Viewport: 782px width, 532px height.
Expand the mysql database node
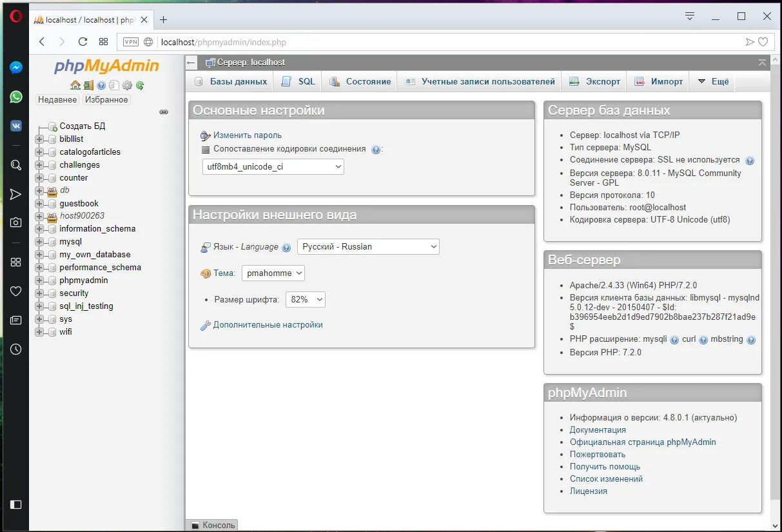point(39,242)
